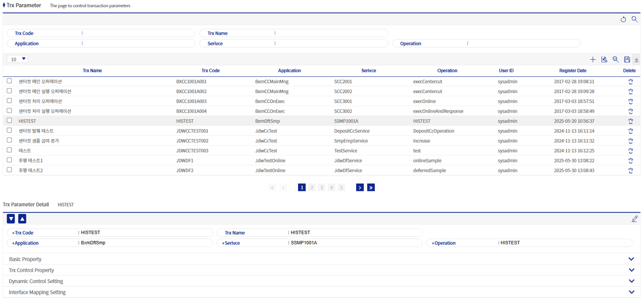Add a new transaction parameter row
Image resolution: width=644 pixels, height=304 pixels.
[593, 60]
